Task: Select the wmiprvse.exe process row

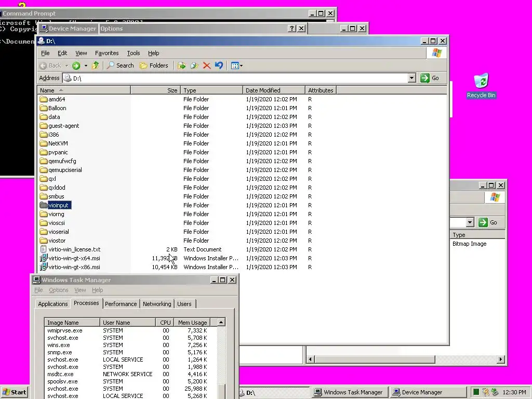Action: coord(130,330)
